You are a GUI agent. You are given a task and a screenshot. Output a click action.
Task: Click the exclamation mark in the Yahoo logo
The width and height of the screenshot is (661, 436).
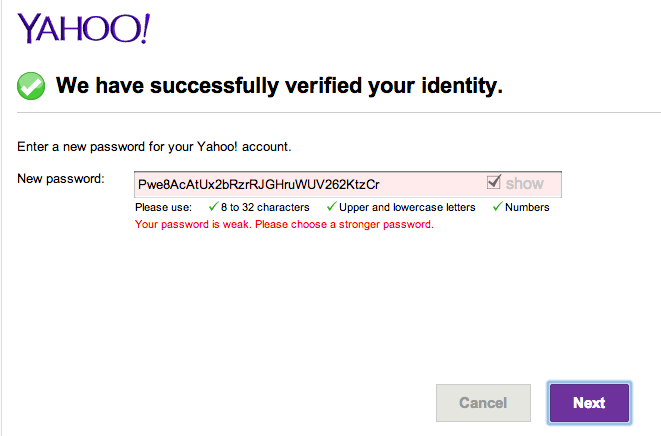144,28
